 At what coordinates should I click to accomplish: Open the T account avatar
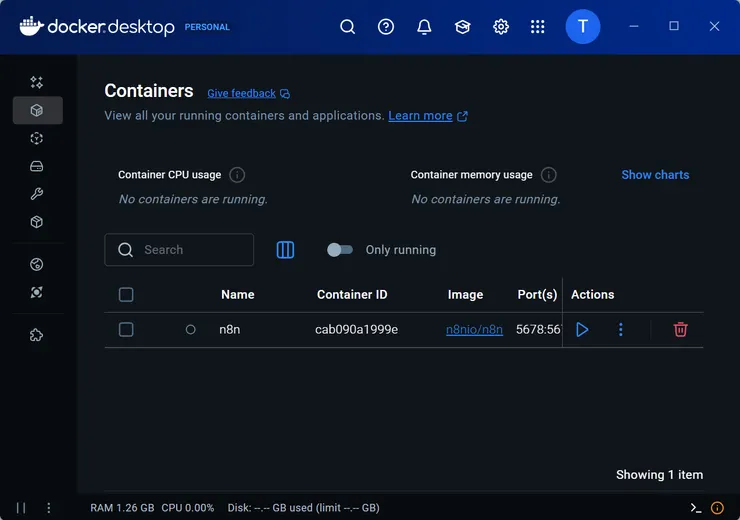coord(583,26)
